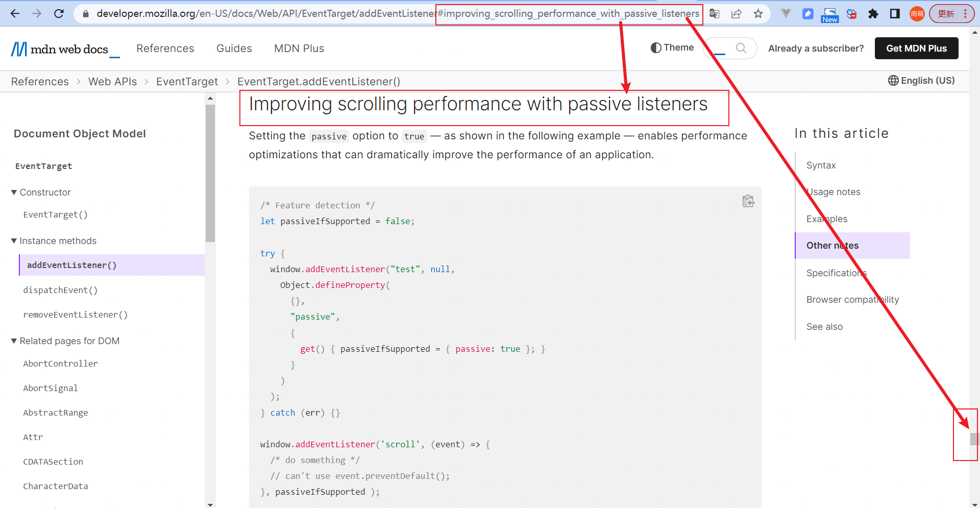Viewport: 980px width, 508px height.
Task: Jump to See also section
Action: (825, 327)
